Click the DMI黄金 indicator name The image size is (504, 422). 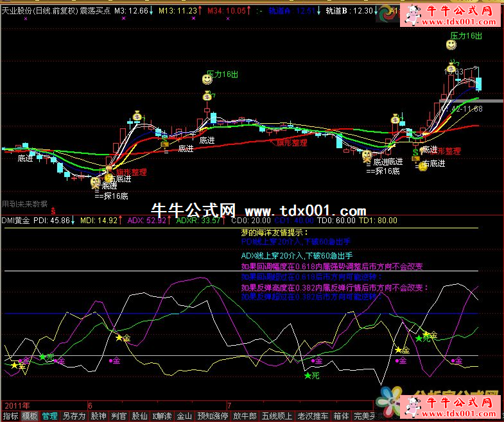15,220
